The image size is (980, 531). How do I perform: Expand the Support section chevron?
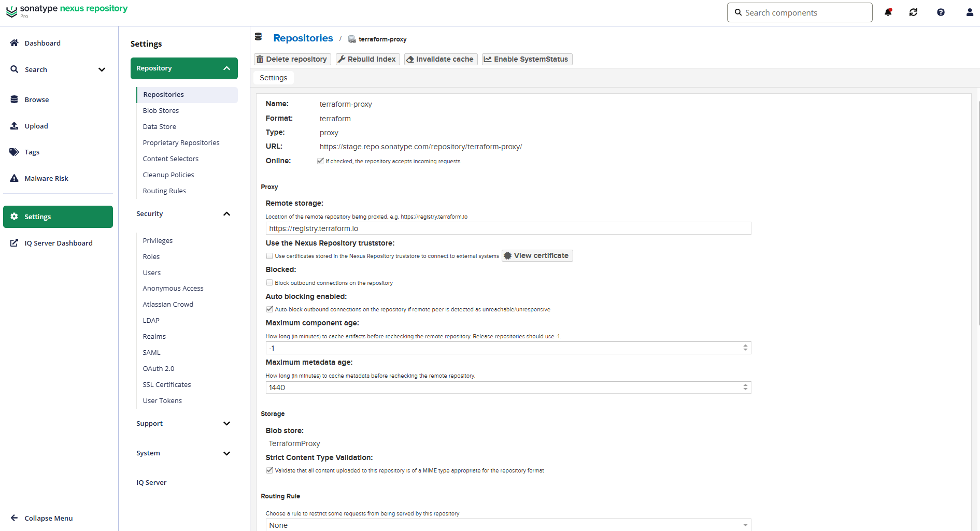[x=226, y=424]
